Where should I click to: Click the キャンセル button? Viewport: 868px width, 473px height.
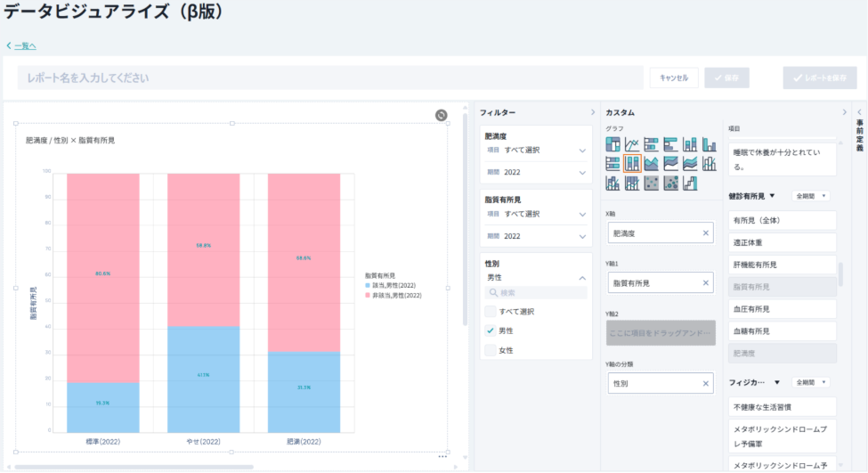coord(674,78)
